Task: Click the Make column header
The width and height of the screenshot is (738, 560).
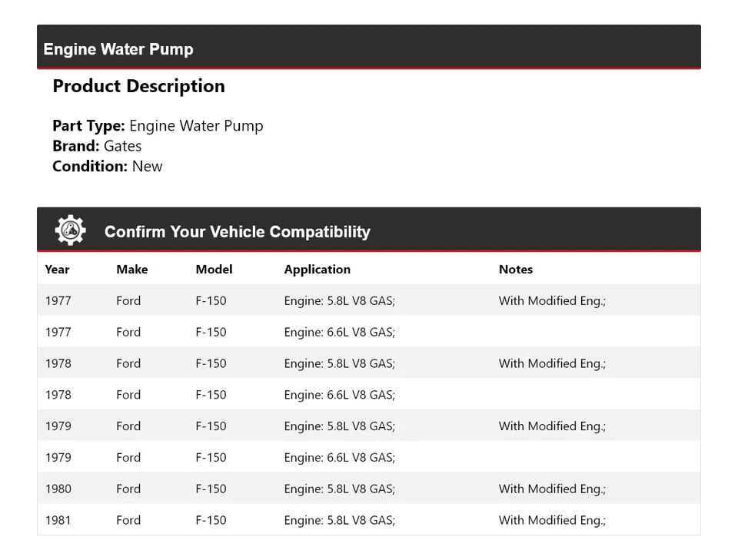Action: click(131, 270)
